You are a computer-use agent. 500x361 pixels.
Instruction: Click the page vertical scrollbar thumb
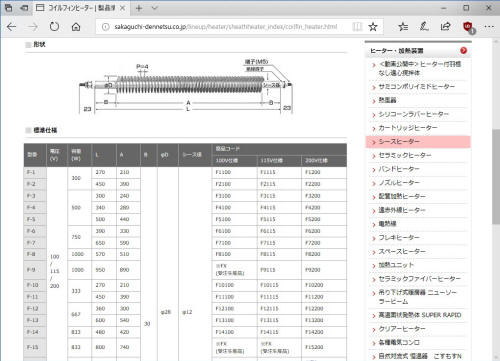[x=496, y=177]
